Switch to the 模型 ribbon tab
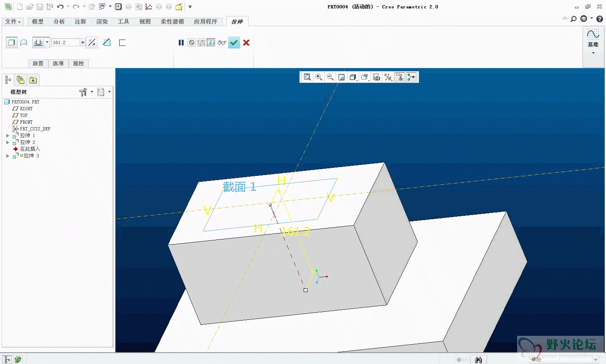This screenshot has height=364, width=606. [x=37, y=21]
